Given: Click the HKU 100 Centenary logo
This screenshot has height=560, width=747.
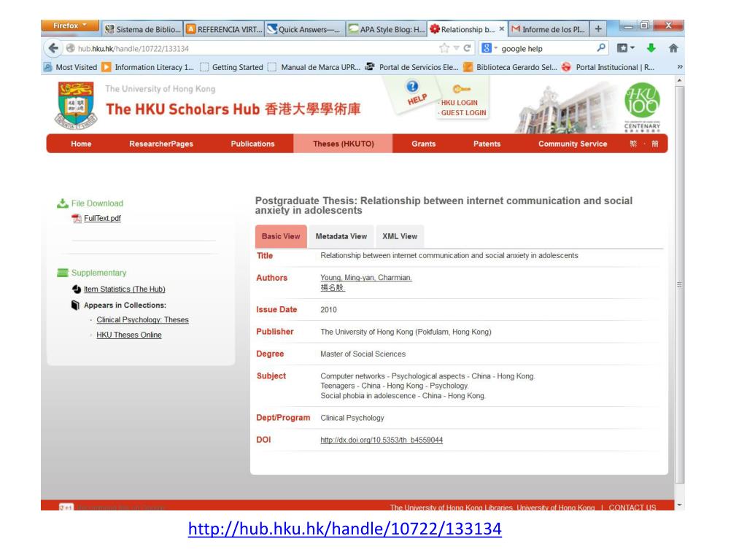Looking at the screenshot, I should click(x=642, y=107).
